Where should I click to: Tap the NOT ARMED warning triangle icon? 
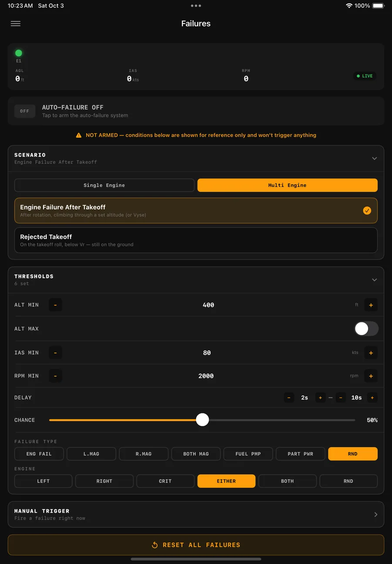click(x=78, y=135)
